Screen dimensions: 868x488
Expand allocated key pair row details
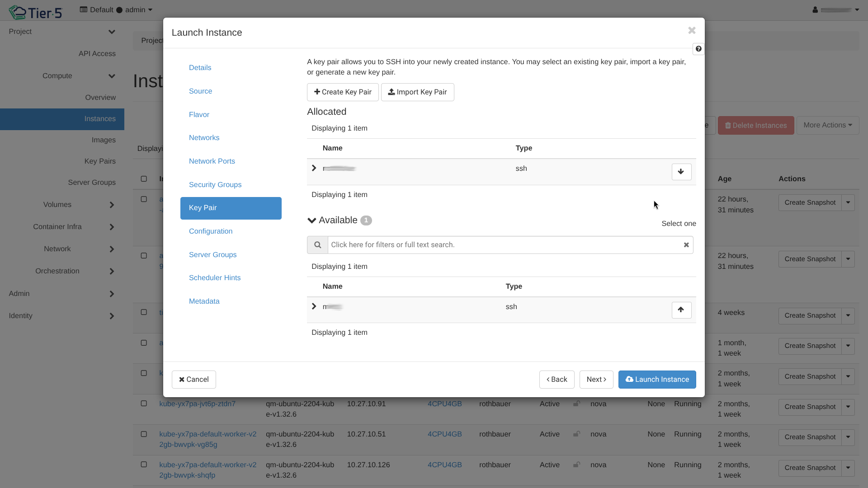[x=314, y=168]
